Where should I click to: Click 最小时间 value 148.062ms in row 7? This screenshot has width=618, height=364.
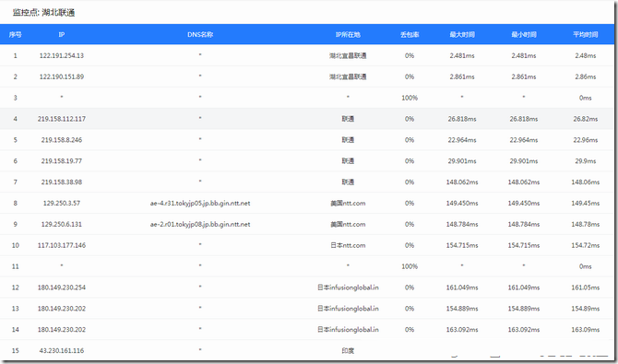(x=524, y=182)
